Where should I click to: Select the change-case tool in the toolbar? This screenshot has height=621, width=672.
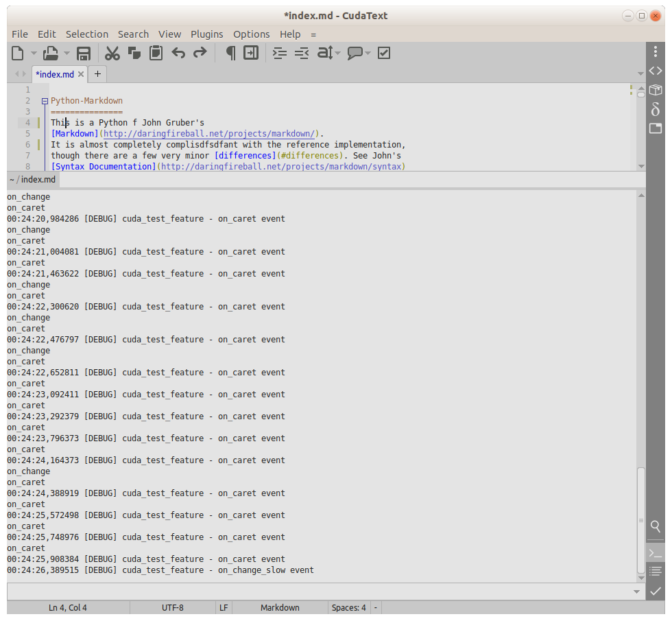[323, 53]
